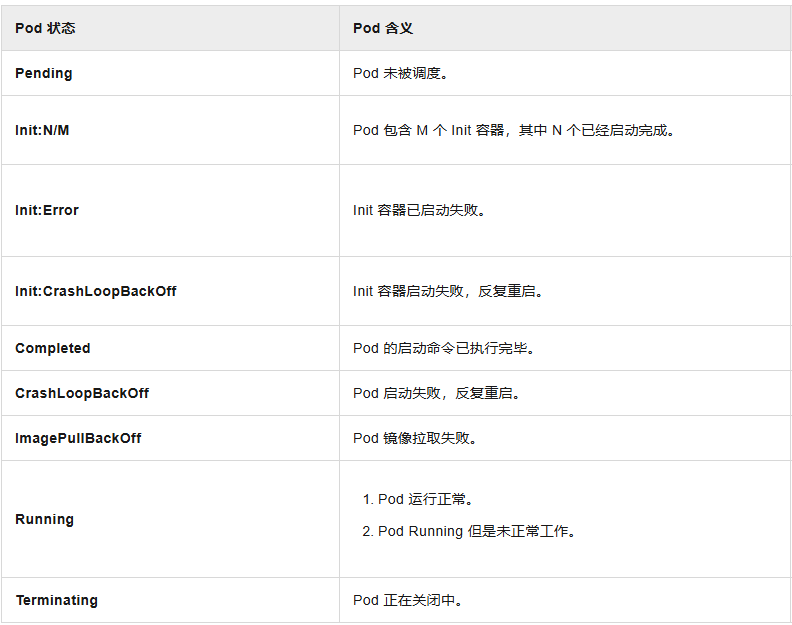The height and width of the screenshot is (625, 792).
Task: Select list item '2. Pod Running 但是未正常工作。'
Action: click(x=469, y=531)
